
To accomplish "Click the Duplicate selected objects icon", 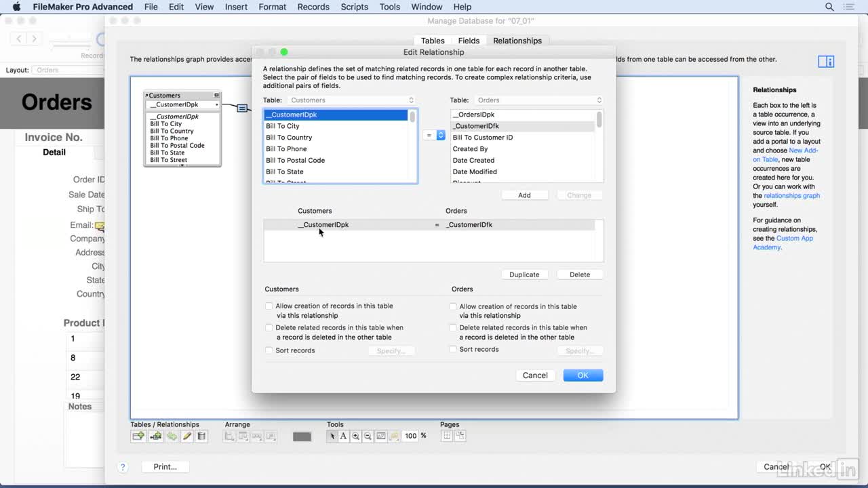I will click(x=172, y=436).
